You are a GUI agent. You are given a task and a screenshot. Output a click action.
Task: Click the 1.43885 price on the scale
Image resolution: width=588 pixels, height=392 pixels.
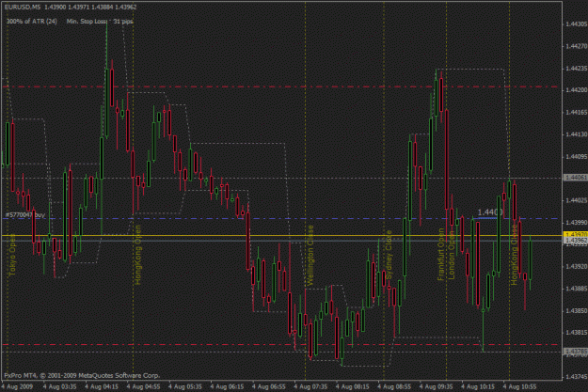pos(577,289)
